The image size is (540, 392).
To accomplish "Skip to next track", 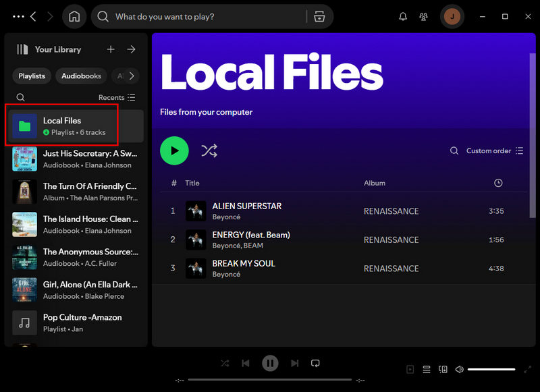I will (x=295, y=364).
